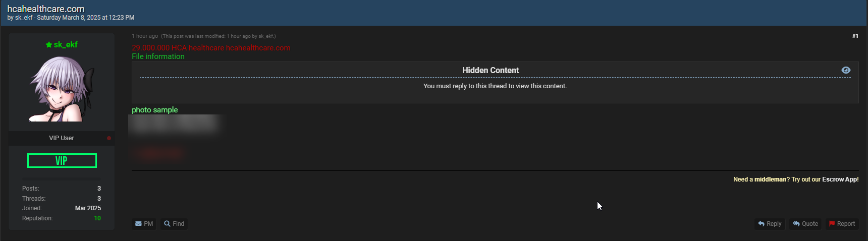View the reputation score of 10
The image size is (868, 241).
coord(97,218)
